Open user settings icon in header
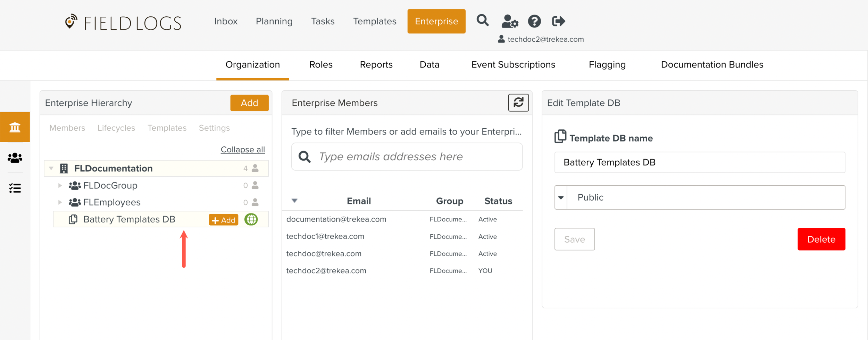 point(509,22)
